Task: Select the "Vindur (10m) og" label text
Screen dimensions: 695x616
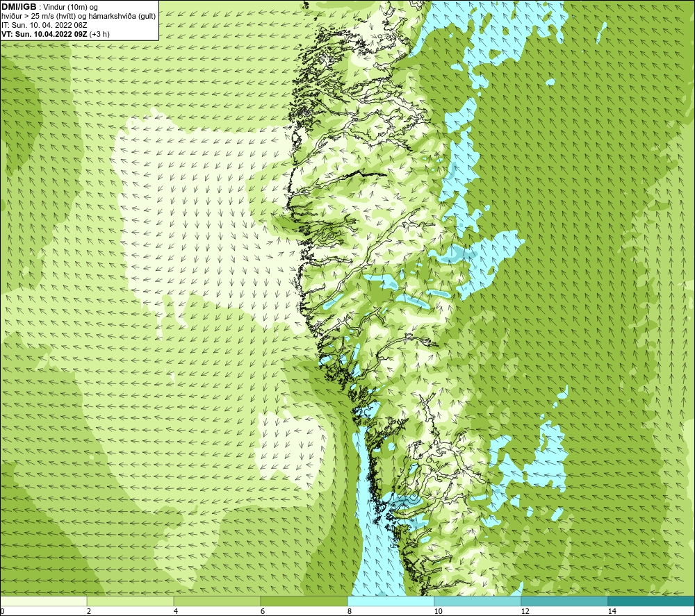Action: pos(71,7)
